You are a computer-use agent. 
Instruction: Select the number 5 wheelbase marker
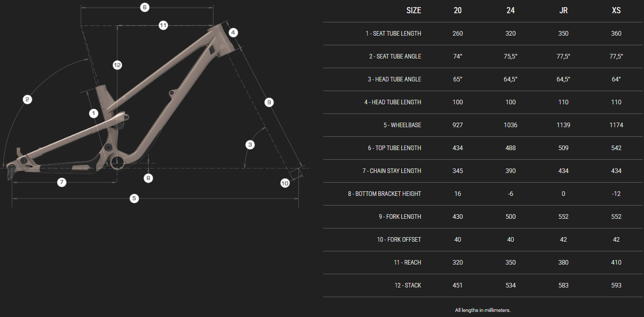(x=134, y=198)
